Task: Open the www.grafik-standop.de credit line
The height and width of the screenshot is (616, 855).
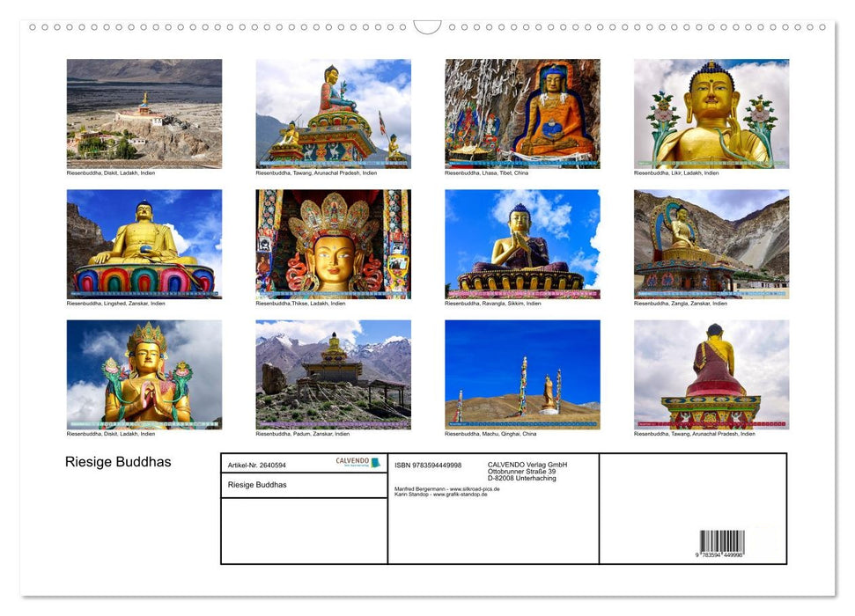Action: click(x=441, y=495)
